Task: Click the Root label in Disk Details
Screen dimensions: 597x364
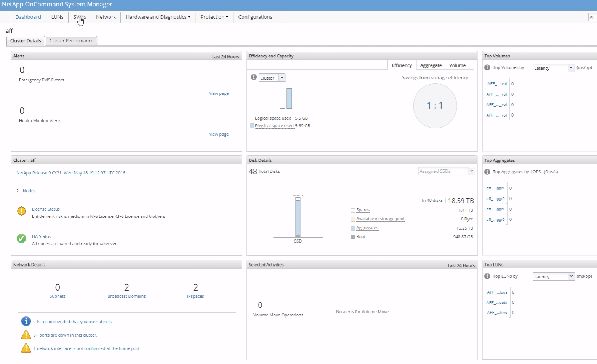Action: pos(361,237)
